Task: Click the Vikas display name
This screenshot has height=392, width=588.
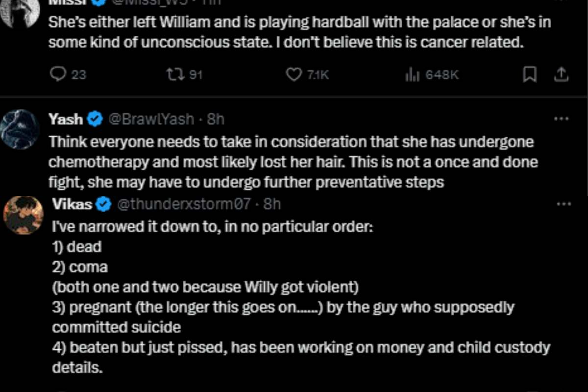Action: pyautogui.click(x=72, y=204)
